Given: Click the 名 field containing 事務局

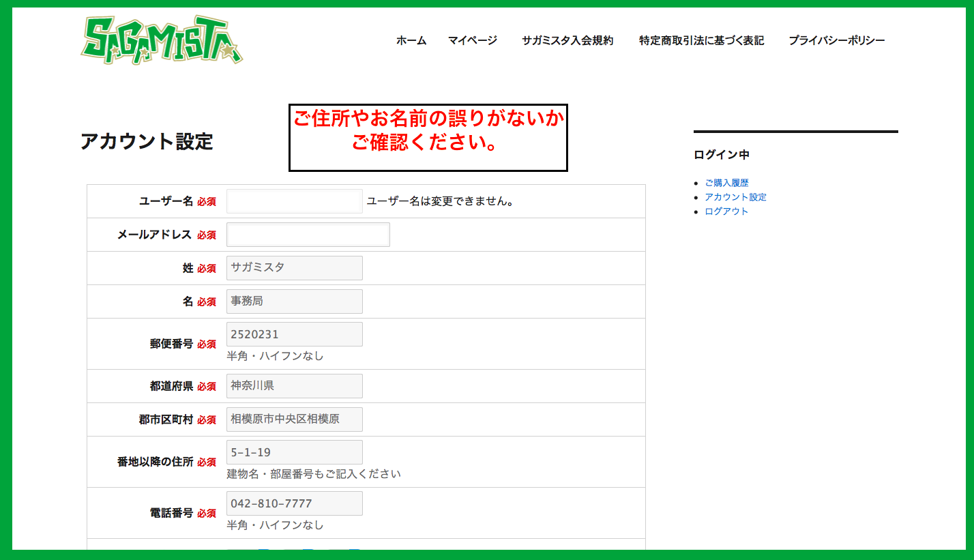Looking at the screenshot, I should tap(295, 301).
